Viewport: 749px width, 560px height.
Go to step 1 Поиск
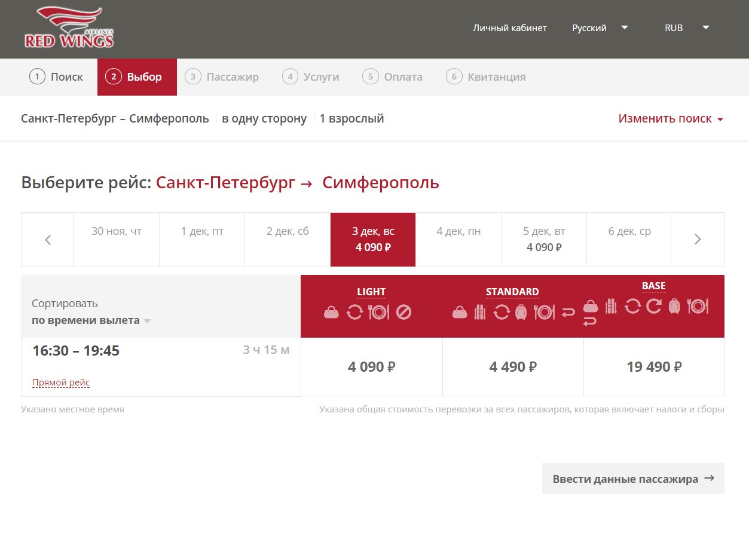click(56, 76)
